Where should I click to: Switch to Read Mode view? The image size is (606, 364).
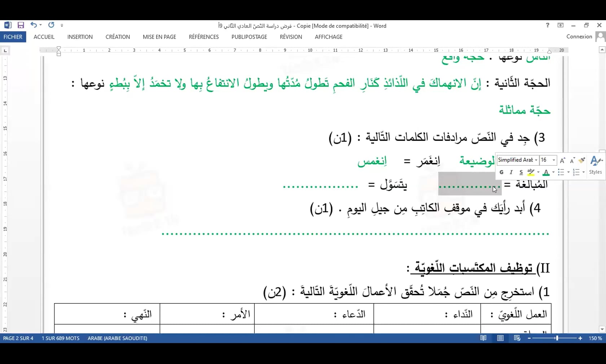click(483, 338)
